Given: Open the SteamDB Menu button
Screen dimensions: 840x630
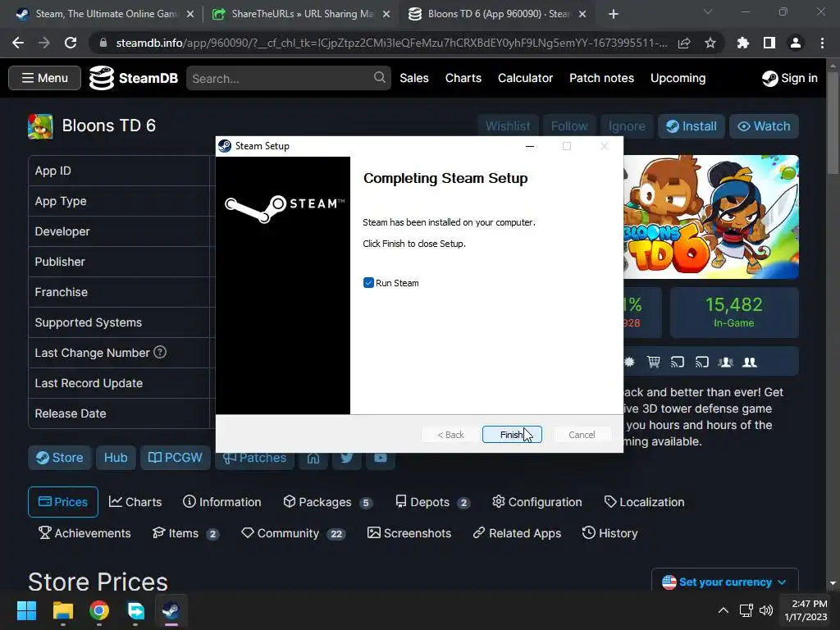Looking at the screenshot, I should 45,78.
